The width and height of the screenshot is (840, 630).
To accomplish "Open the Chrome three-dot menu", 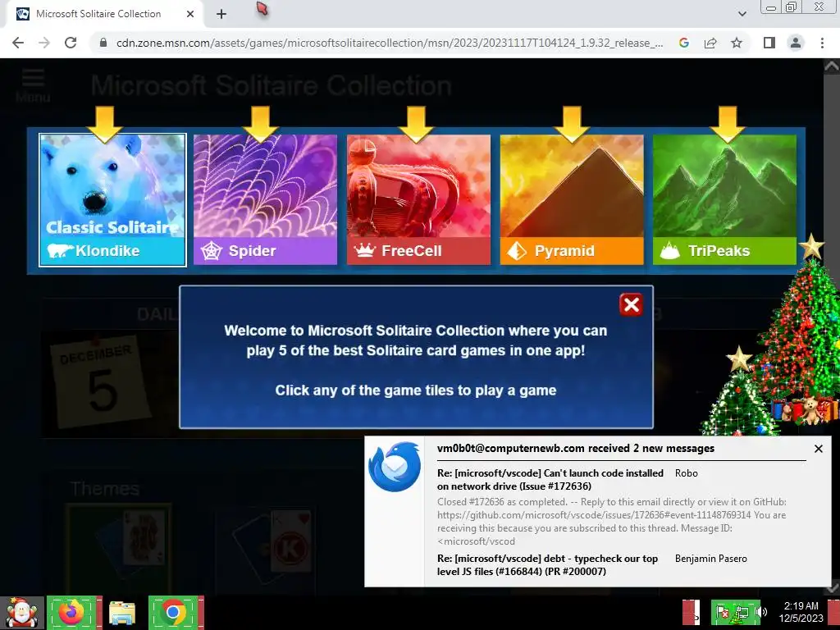I will pos(822,43).
